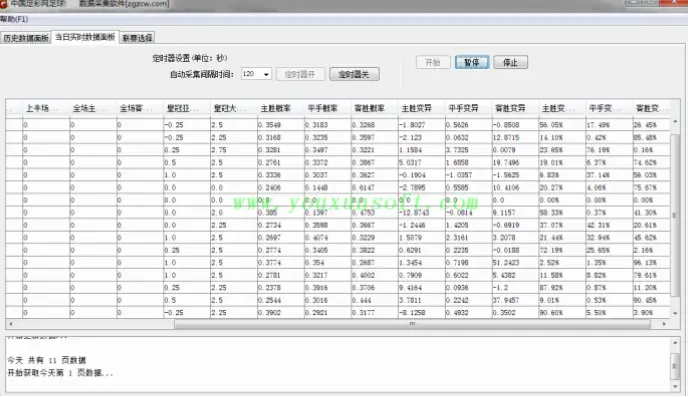Screen dimensions: 688x397
Task: Select the cell showing 0.3902
Action: (280, 313)
